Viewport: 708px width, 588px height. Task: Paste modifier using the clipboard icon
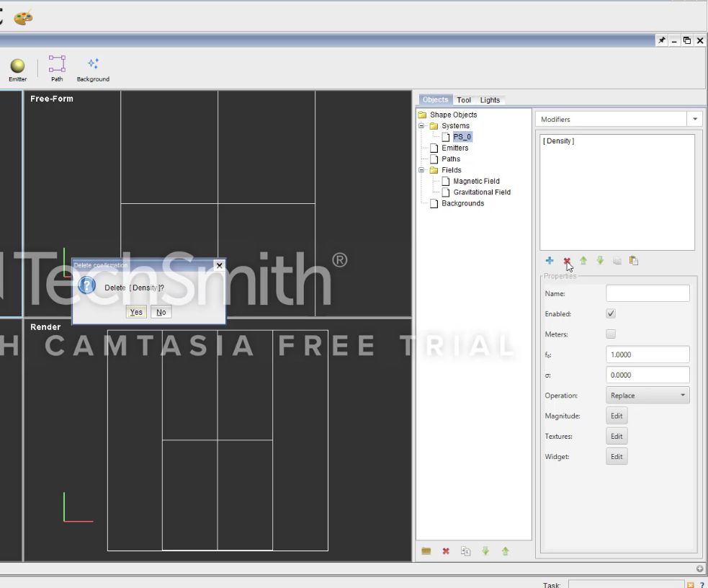(634, 261)
